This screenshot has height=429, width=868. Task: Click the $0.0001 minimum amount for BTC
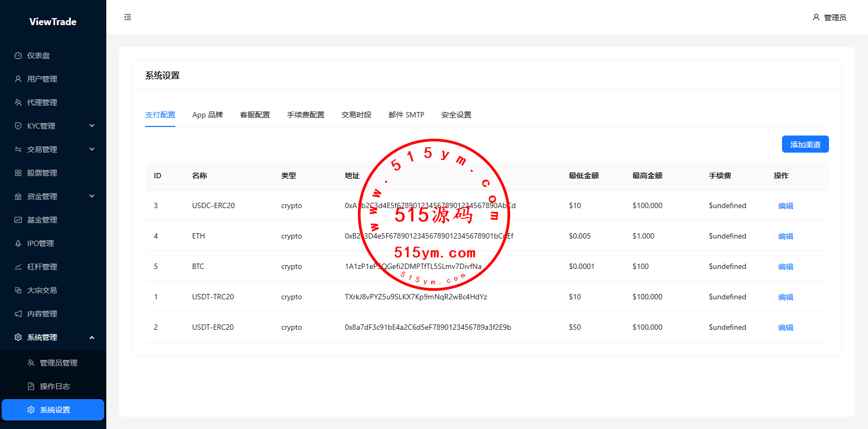(582, 266)
